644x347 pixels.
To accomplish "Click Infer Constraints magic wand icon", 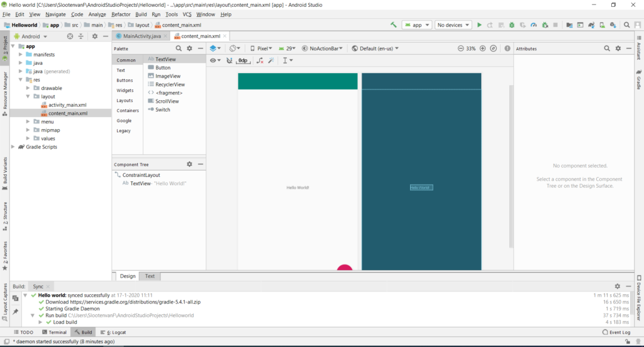I will pos(271,60).
